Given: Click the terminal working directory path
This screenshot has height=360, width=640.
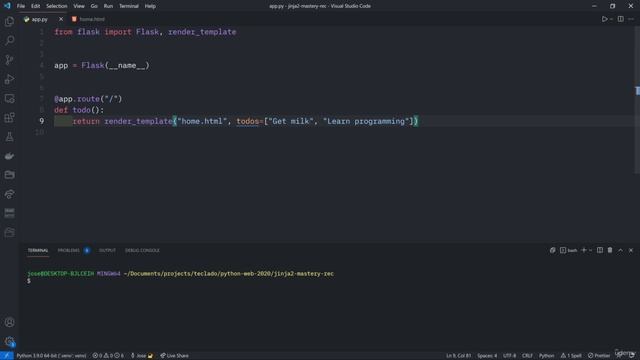Looking at the screenshot, I should coord(229,273).
